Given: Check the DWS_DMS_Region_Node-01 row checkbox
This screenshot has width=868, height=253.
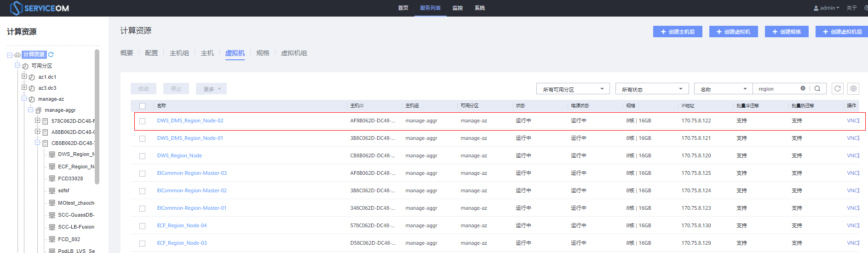Looking at the screenshot, I should tap(143, 138).
